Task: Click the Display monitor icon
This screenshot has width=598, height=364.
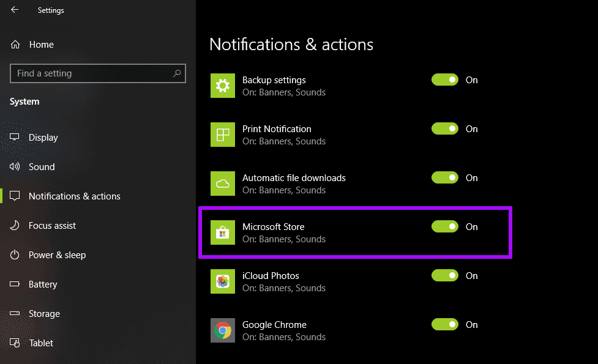Action: tap(15, 137)
